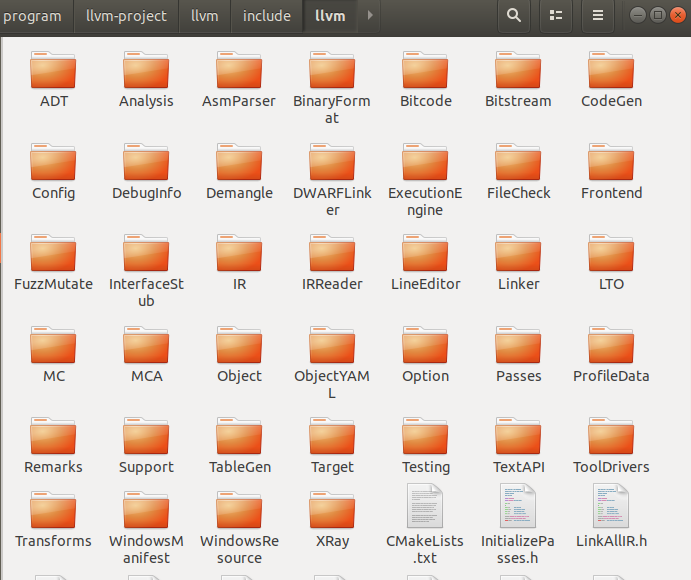Image resolution: width=691 pixels, height=580 pixels.
Task: Select the CMakeLists.txt file
Action: pos(425,524)
